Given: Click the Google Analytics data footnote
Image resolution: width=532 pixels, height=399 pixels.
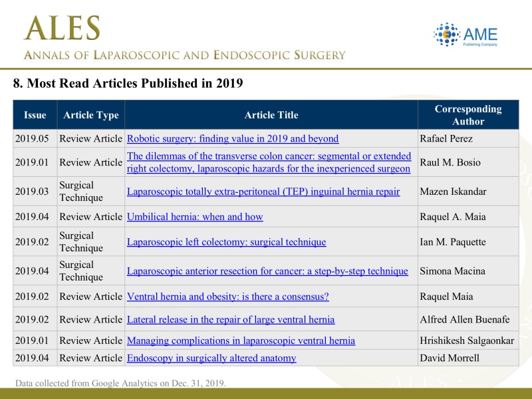Looking at the screenshot, I should (121, 383).
